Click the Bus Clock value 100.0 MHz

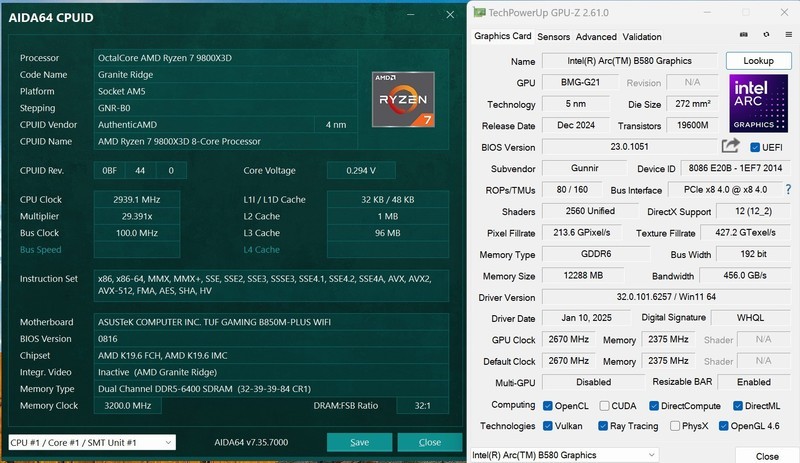click(x=137, y=233)
